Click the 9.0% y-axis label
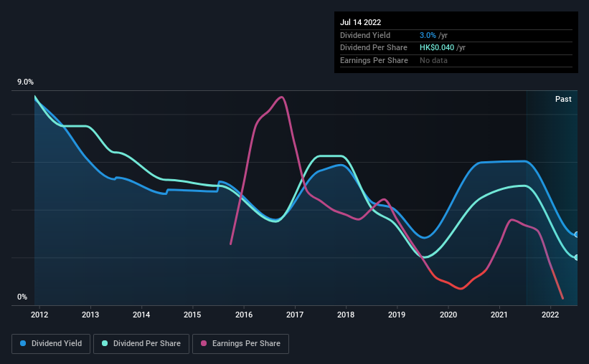Viewport: 589px width, 364px height. pyautogui.click(x=25, y=82)
